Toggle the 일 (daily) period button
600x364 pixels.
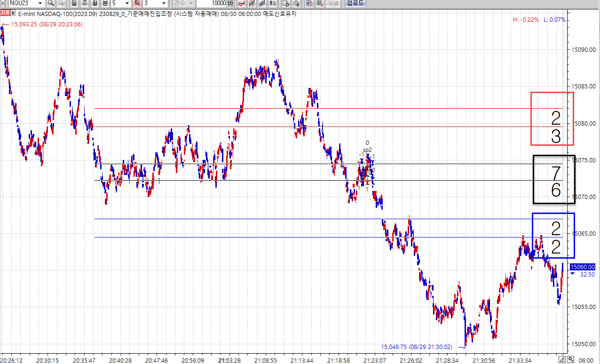point(74,3)
